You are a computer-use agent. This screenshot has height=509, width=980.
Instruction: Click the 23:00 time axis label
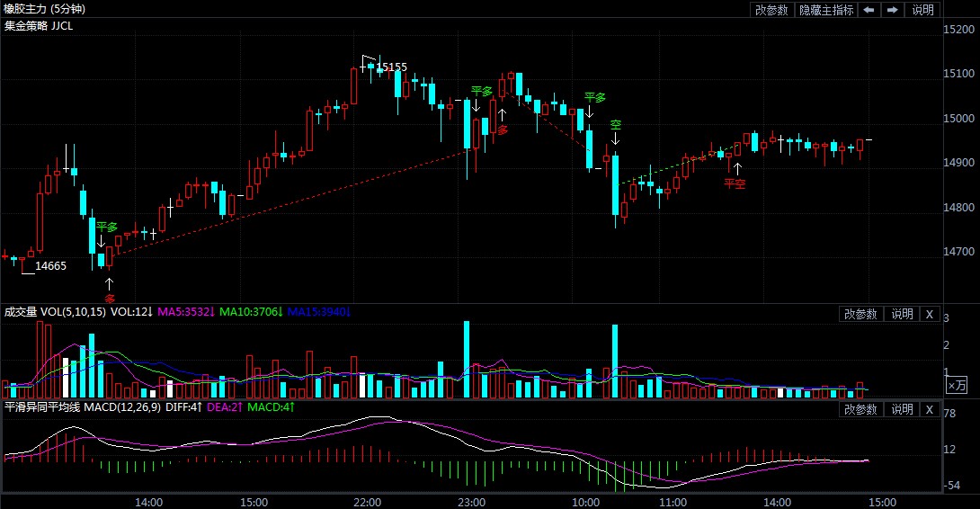point(471,502)
